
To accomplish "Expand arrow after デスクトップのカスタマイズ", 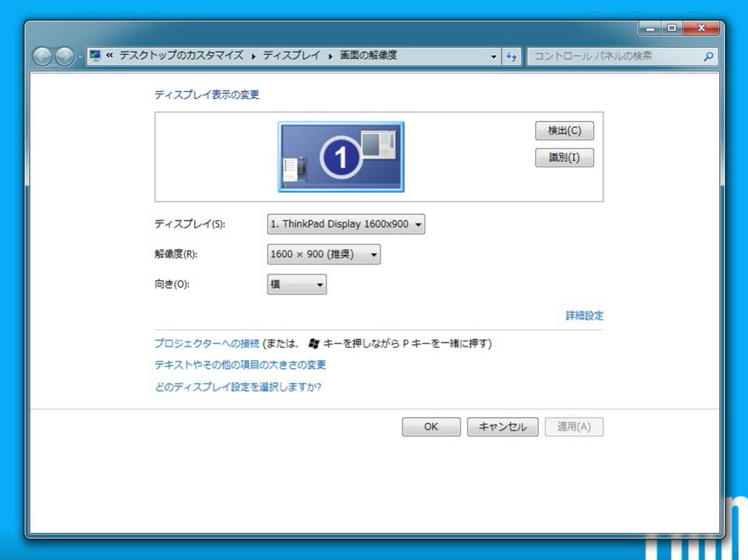I will [x=254, y=56].
